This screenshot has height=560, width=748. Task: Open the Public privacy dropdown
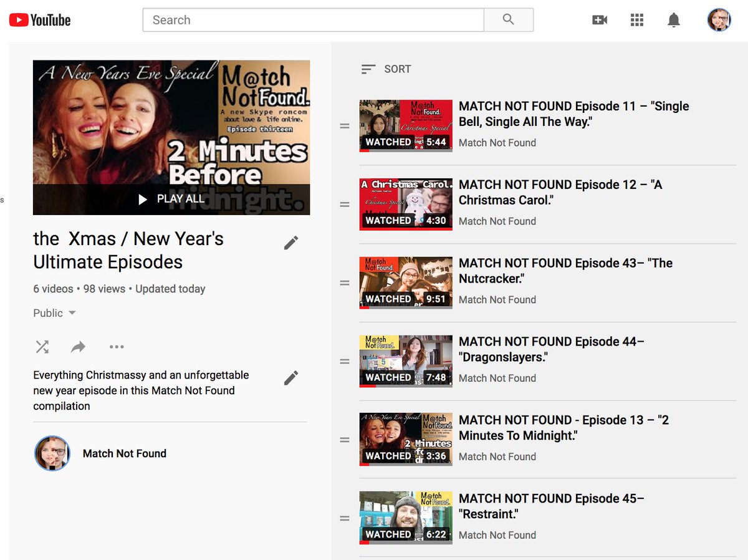click(55, 313)
